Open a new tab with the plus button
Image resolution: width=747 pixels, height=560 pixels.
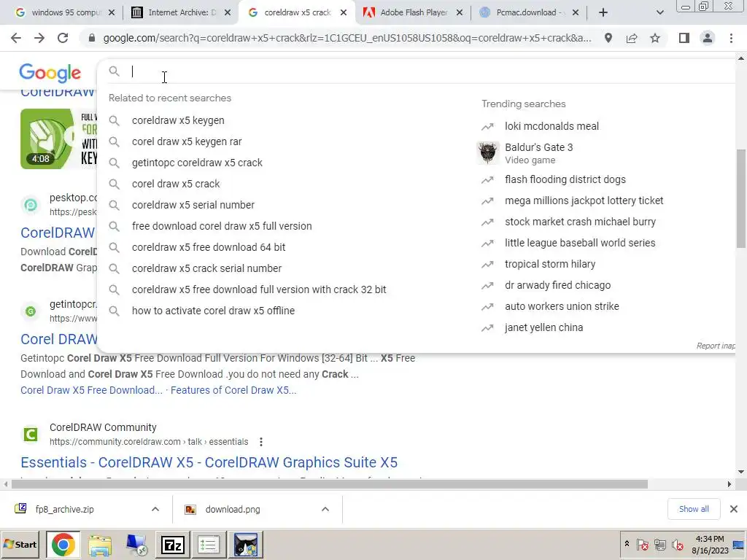click(603, 12)
